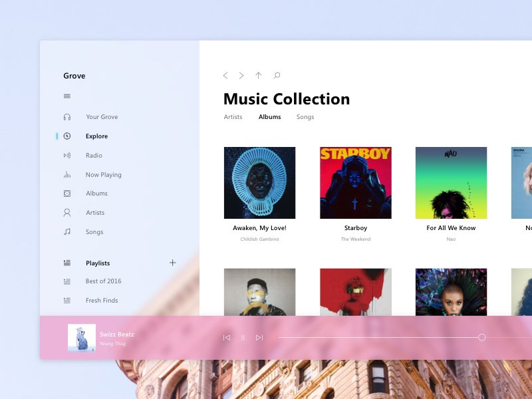Open the grey album cover with yellow paint
The width and height of the screenshot is (532, 399).
[x=259, y=292]
